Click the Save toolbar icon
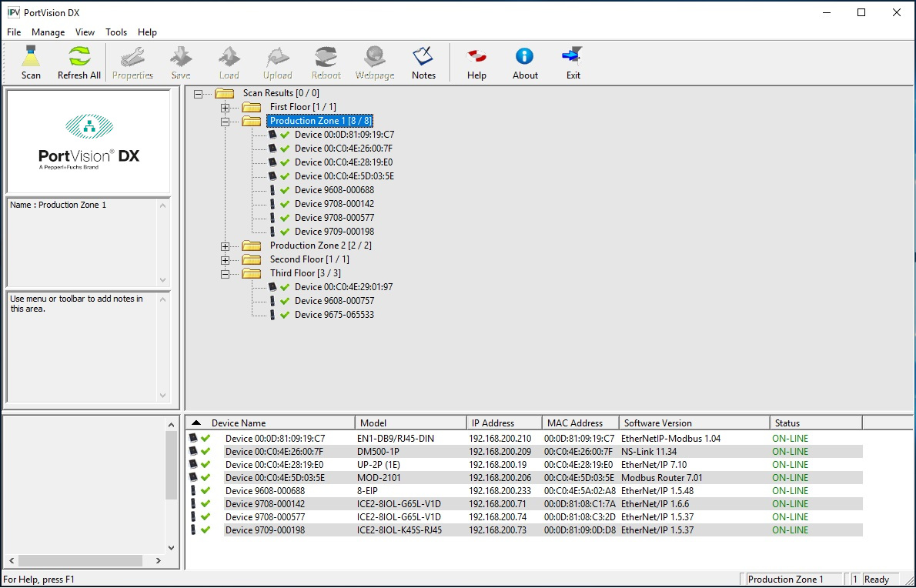Image resolution: width=916 pixels, height=588 pixels. 181,57
